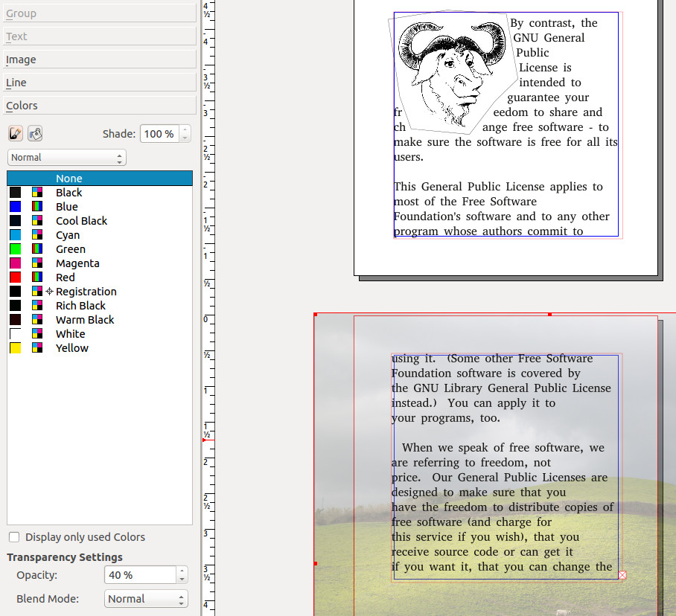Viewport: 676px width, 616px height.
Task: Choose Warm Black from the color list
Action: pos(85,320)
